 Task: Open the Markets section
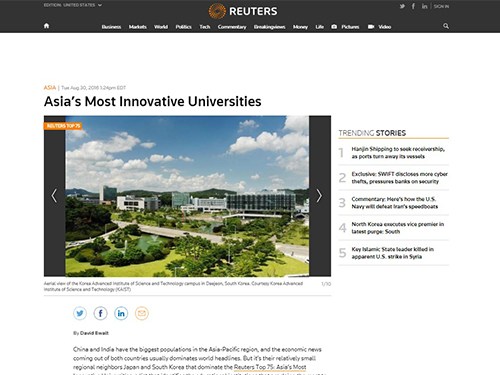pyautogui.click(x=138, y=27)
